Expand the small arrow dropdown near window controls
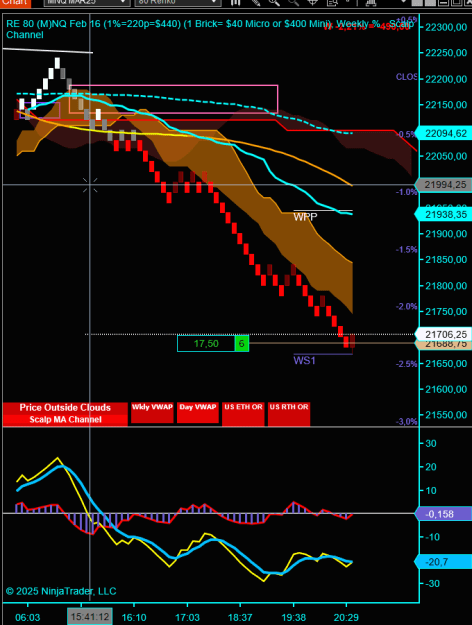 click(403, 2)
